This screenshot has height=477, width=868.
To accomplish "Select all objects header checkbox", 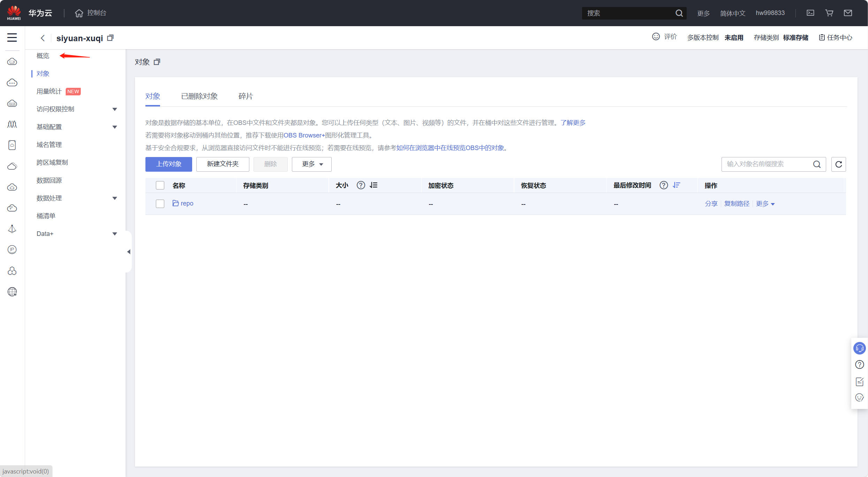I will click(160, 185).
